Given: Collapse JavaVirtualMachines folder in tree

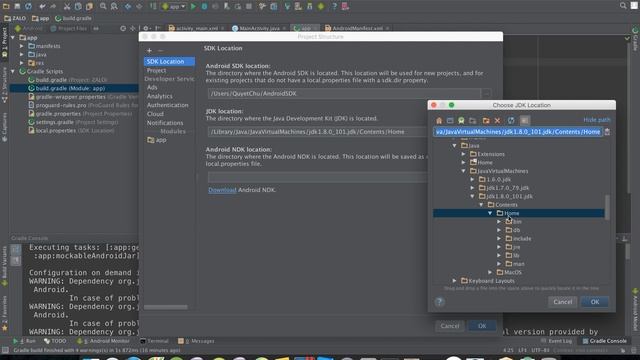Looking at the screenshot, I should tap(463, 171).
